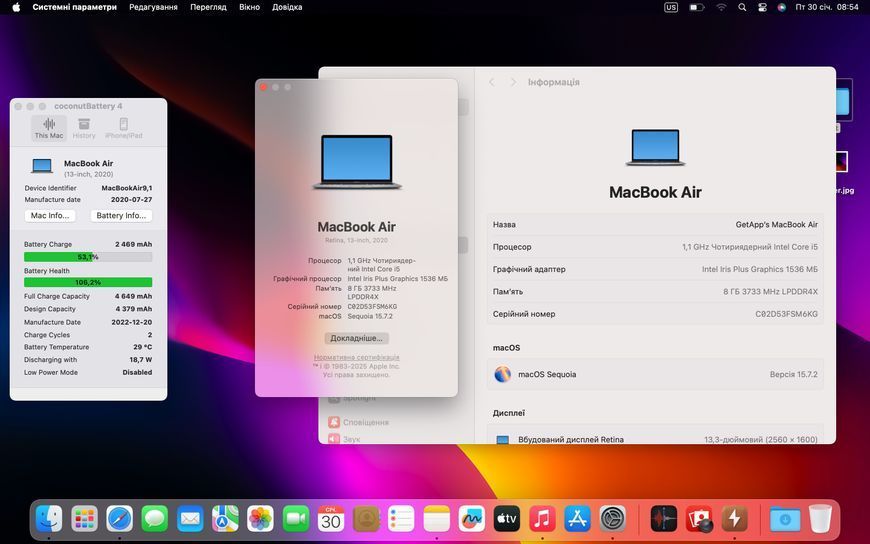Image resolution: width=870 pixels, height=544 pixels.
Task: Open Launchpad in the Dock
Action: click(84, 519)
